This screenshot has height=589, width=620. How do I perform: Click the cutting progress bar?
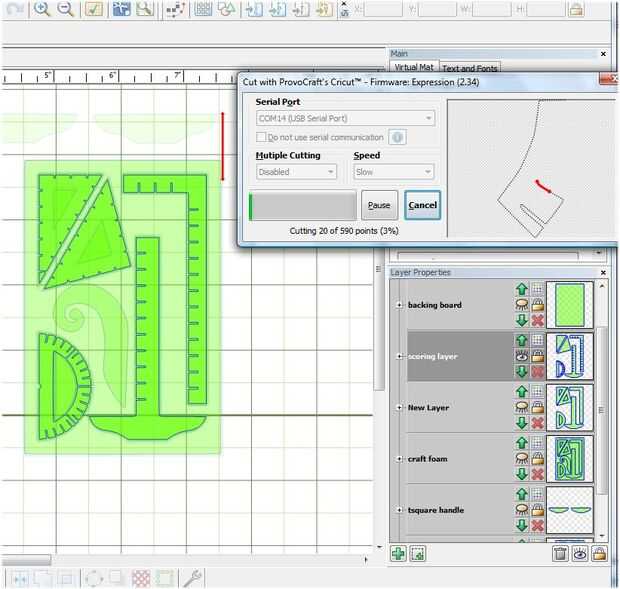[x=302, y=206]
